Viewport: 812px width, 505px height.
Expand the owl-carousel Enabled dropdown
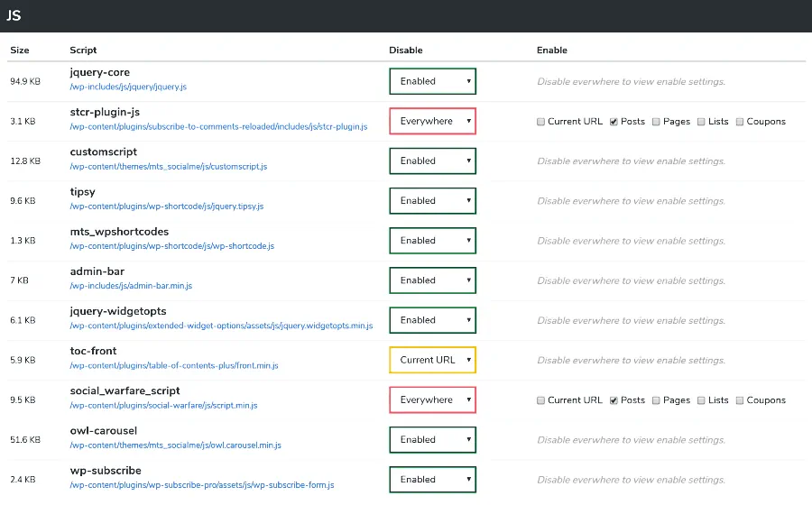click(432, 439)
